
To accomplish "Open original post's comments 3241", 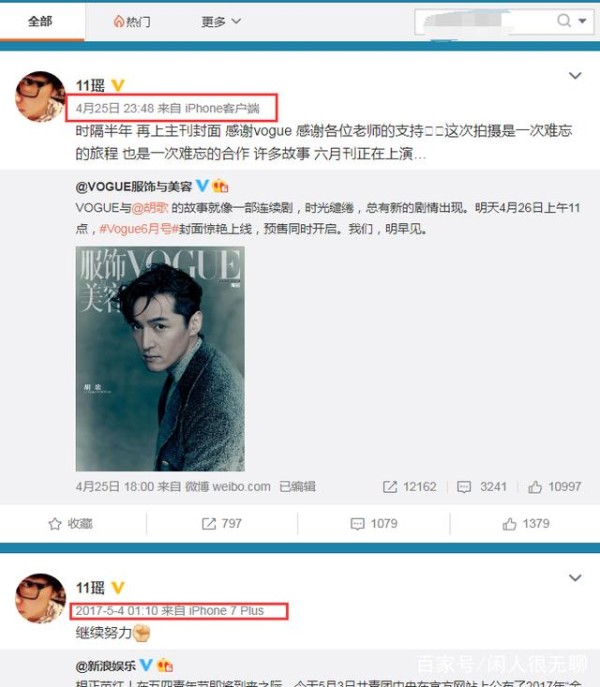I will pos(482,487).
